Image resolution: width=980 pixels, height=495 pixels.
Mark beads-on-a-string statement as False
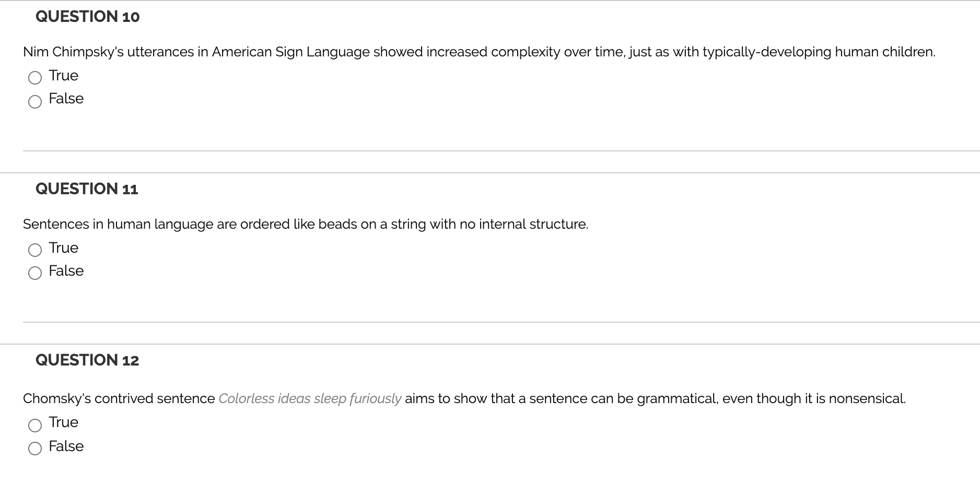click(35, 273)
